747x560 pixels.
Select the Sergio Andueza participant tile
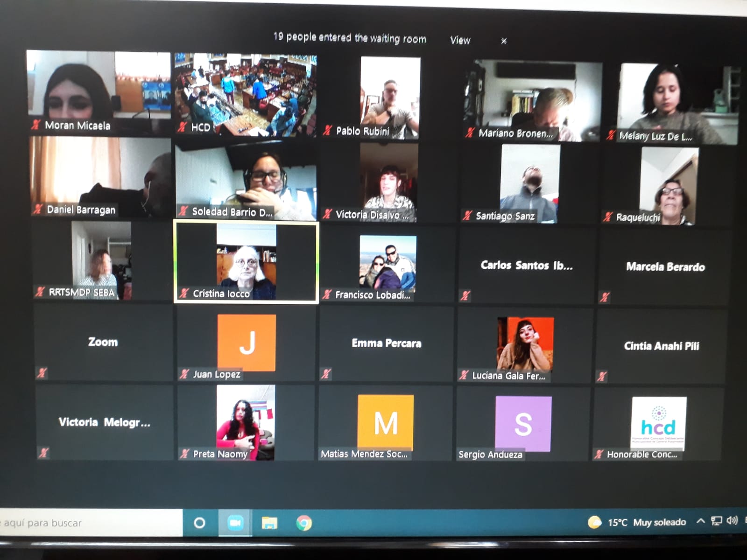523,423
